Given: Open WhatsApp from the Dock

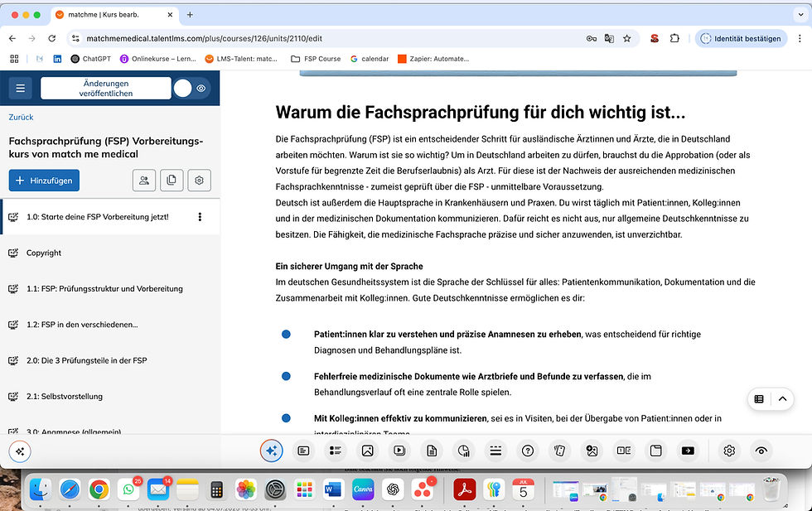Looking at the screenshot, I should tap(128, 489).
